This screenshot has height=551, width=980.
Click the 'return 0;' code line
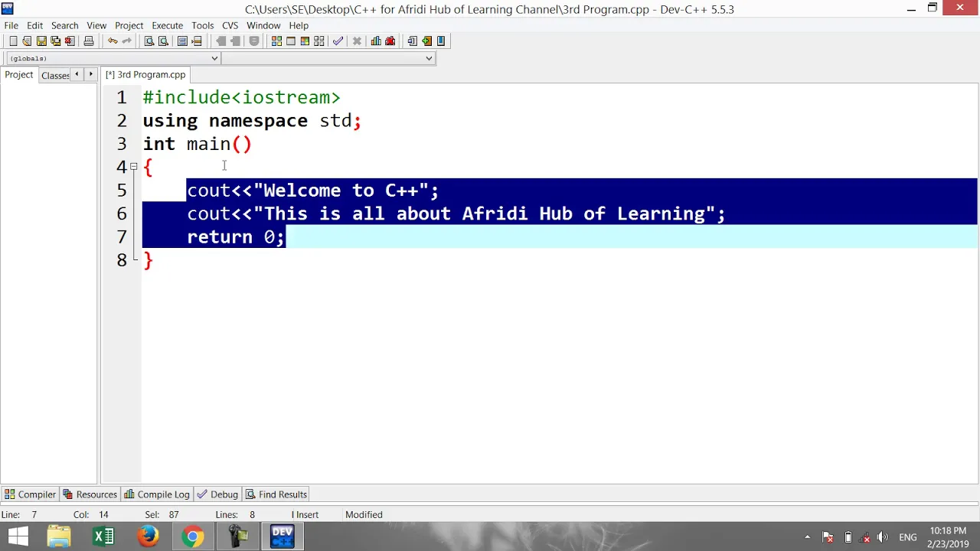[236, 236]
